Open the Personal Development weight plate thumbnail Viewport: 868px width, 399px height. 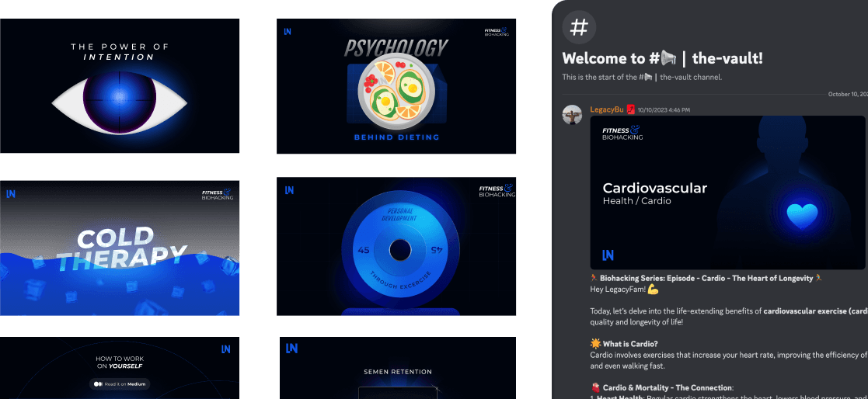coord(396,246)
